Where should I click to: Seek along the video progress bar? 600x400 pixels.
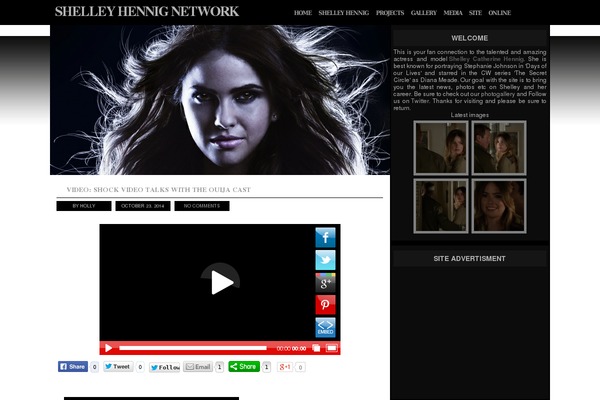point(193,348)
